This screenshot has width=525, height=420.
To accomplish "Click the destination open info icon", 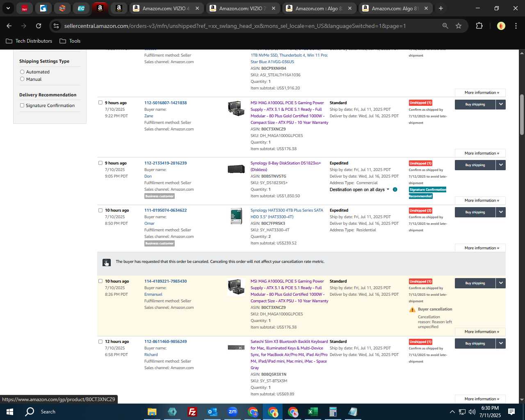I will click(395, 189).
